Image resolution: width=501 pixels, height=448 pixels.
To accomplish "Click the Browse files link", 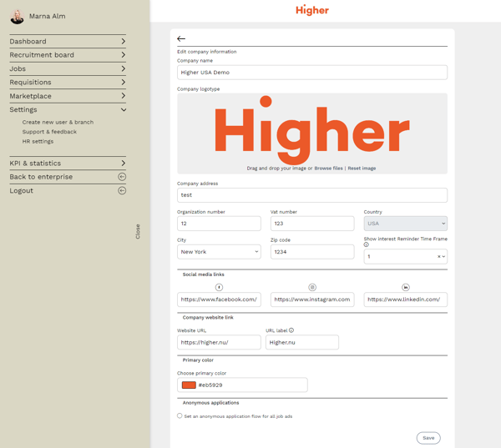I will pos(328,169).
